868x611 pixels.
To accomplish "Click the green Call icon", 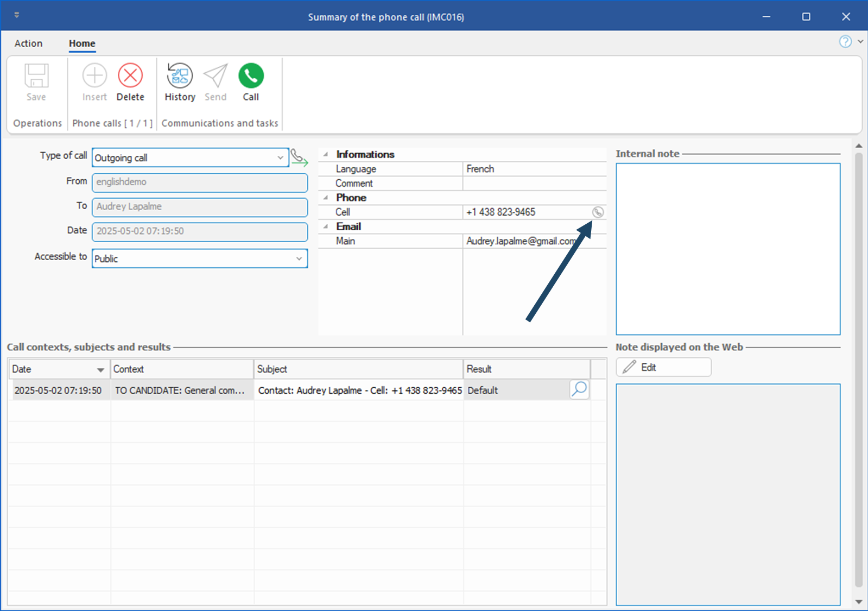I will click(x=251, y=76).
